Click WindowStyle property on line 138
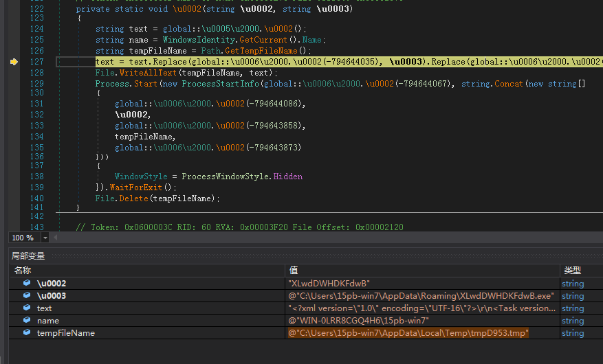 coord(141,177)
